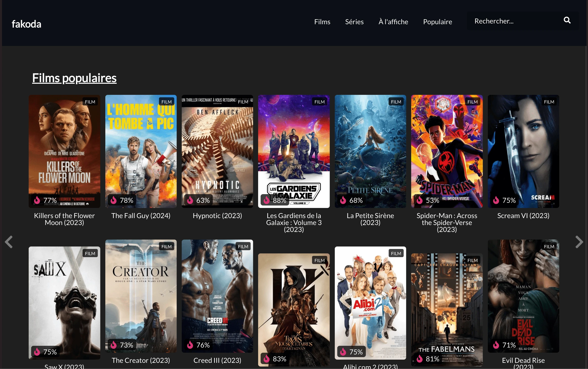This screenshot has height=369, width=588.
Task: Click the fakoda site logo
Action: coord(26,24)
